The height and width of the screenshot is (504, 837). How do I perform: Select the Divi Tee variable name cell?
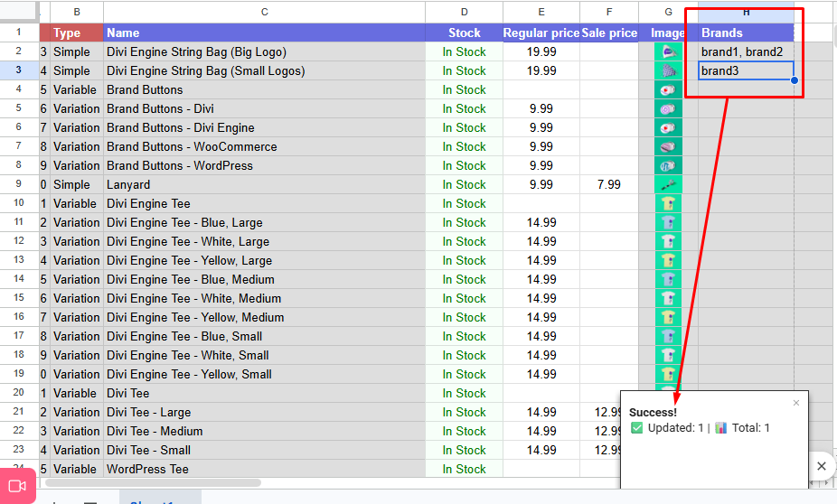click(264, 393)
